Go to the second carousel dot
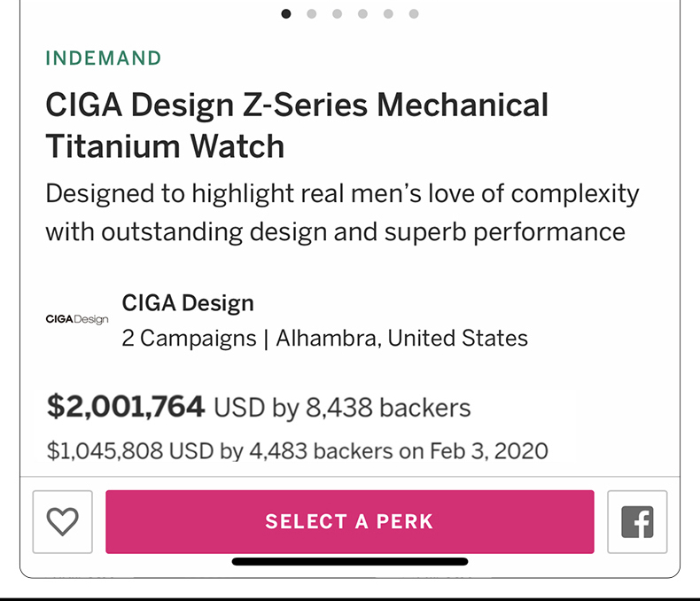 click(312, 13)
